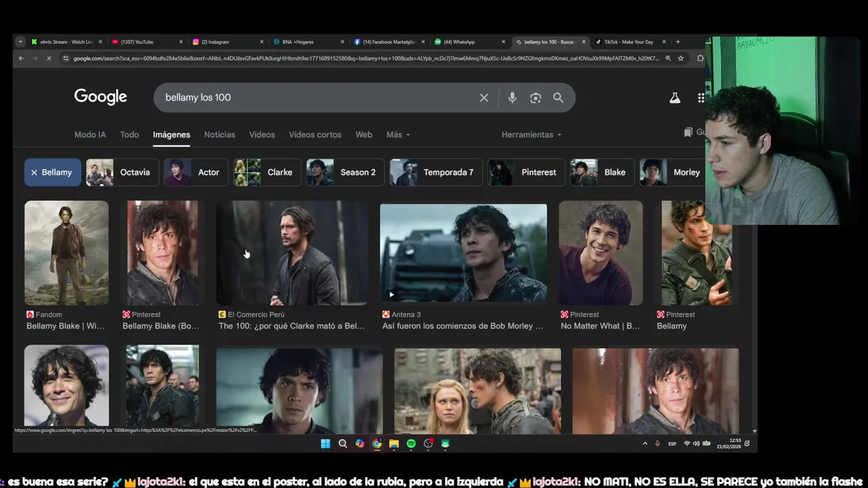868x488 pixels.
Task: Launch Copilot from the taskbar
Action: coord(359,443)
